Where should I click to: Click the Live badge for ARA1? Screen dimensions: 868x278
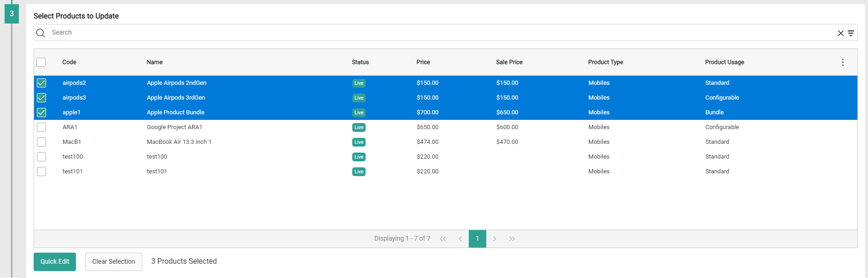coord(359,128)
